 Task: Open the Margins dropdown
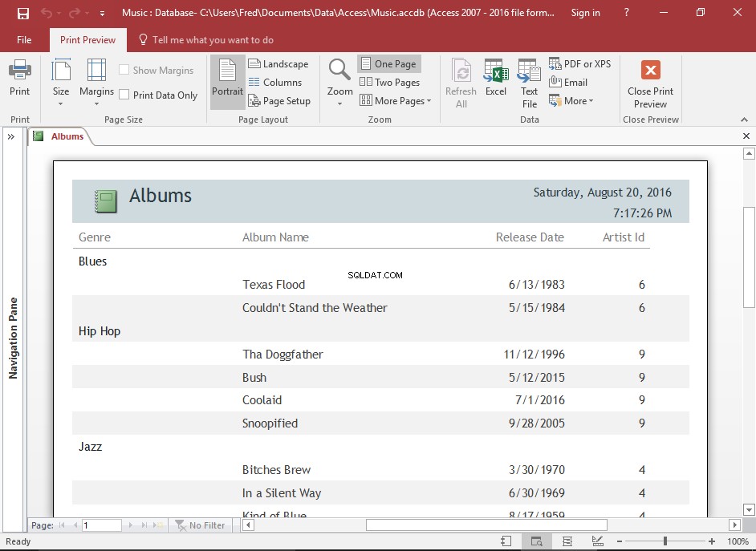(x=96, y=83)
